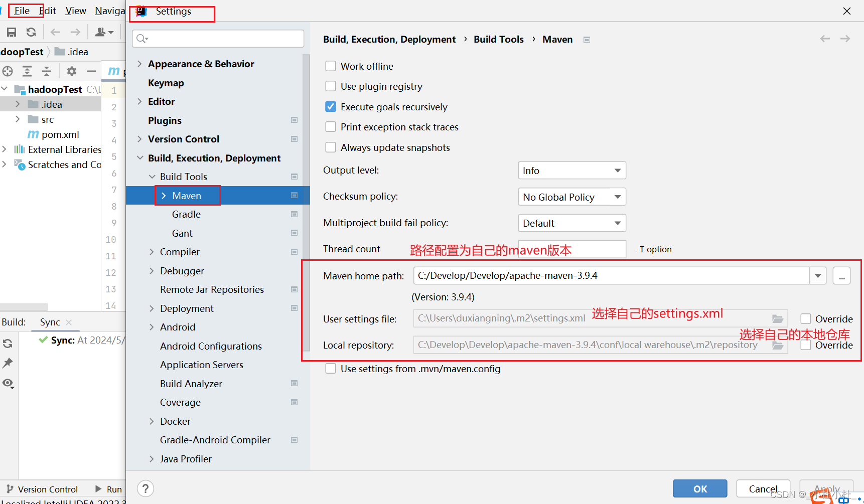Screen dimensions: 864x504
Task: Click the Save All toolbar icon
Action: 12,32
